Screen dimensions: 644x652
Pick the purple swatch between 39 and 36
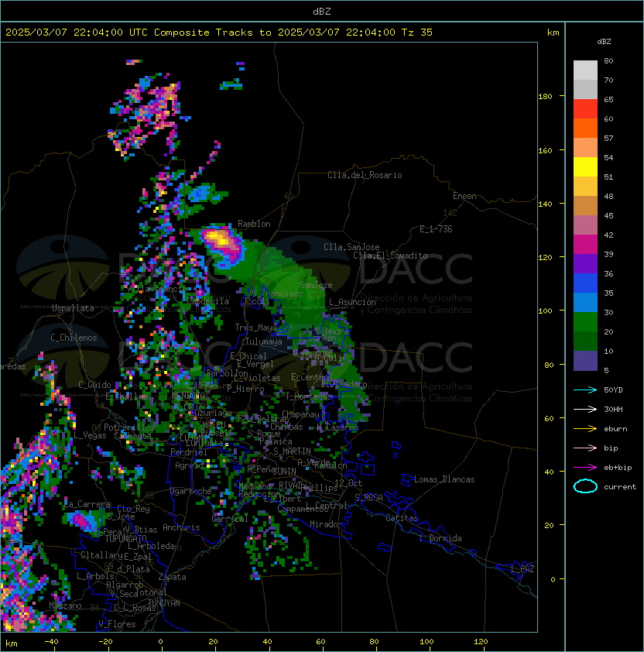pyautogui.click(x=585, y=264)
